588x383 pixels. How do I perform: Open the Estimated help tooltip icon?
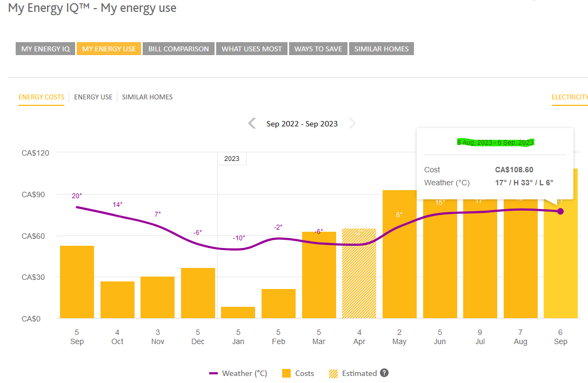383,373
